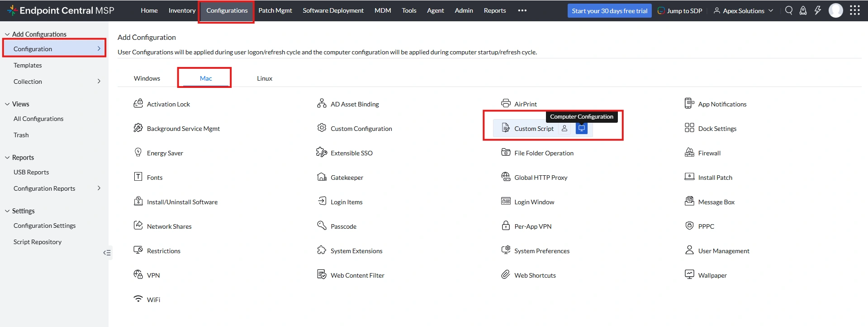Click the Extensible SSO icon
The image size is (868, 327).
pyautogui.click(x=322, y=153)
